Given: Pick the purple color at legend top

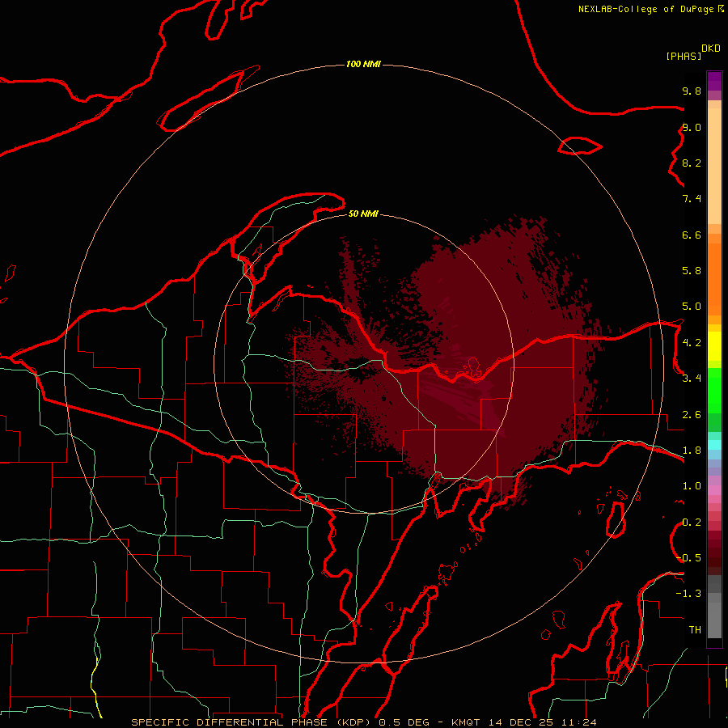Looking at the screenshot, I should [714, 81].
